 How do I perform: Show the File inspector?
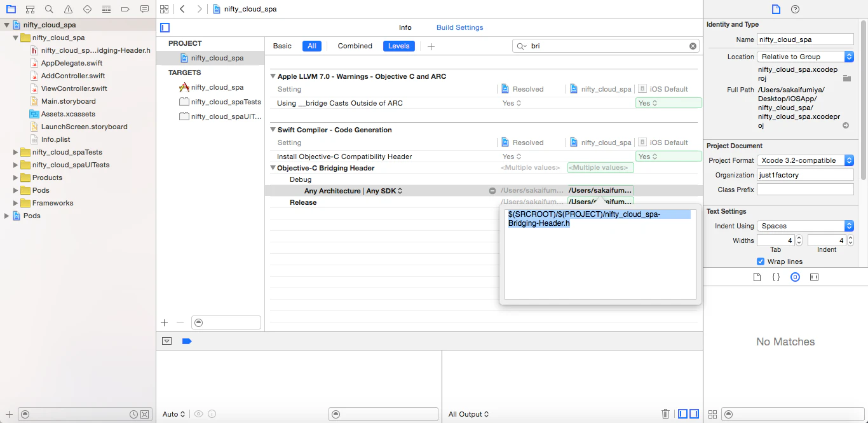[776, 10]
